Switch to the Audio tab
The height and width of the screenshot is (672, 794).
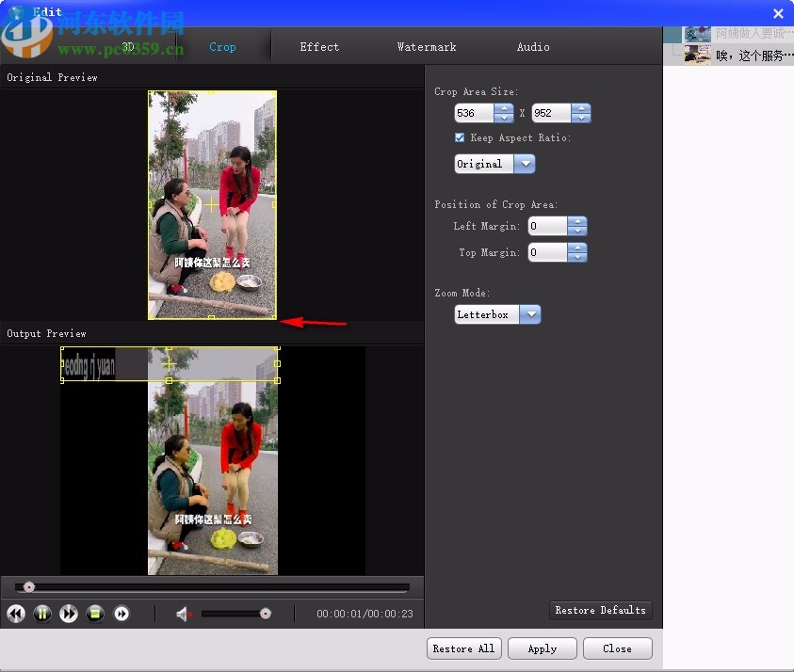point(533,46)
